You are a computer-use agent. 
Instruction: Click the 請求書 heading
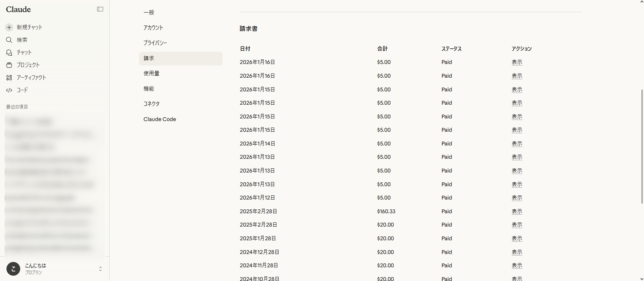point(249,29)
